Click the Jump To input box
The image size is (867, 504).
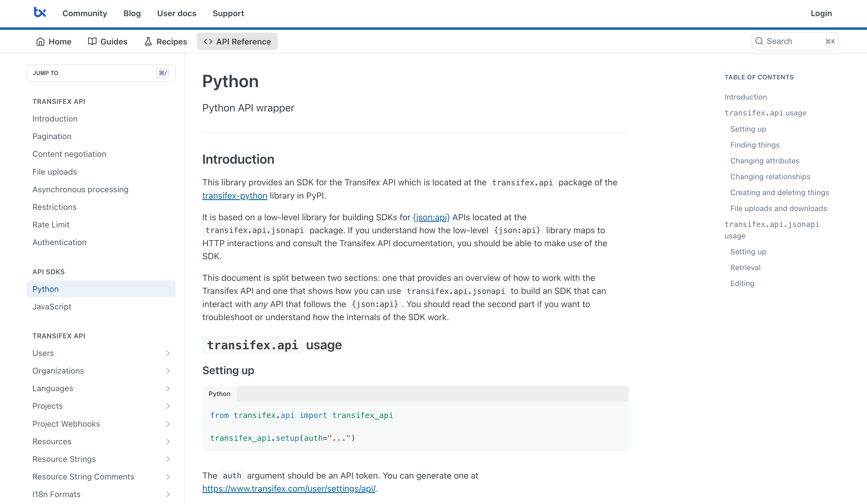click(x=101, y=73)
